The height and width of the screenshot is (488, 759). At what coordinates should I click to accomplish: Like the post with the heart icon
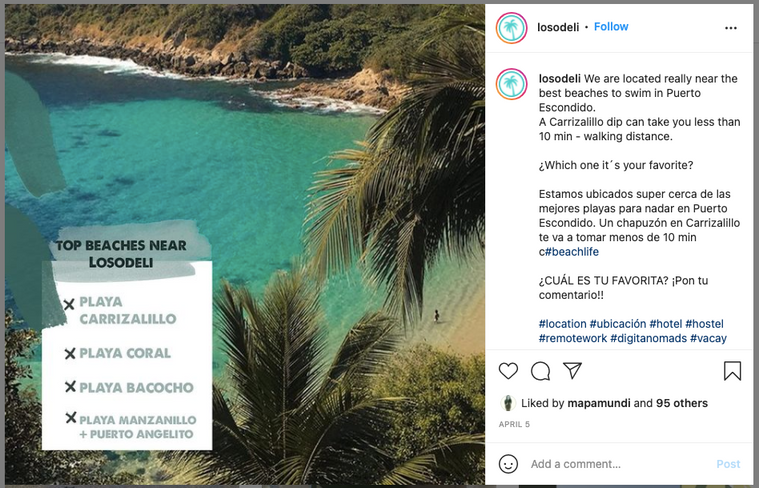pos(508,371)
